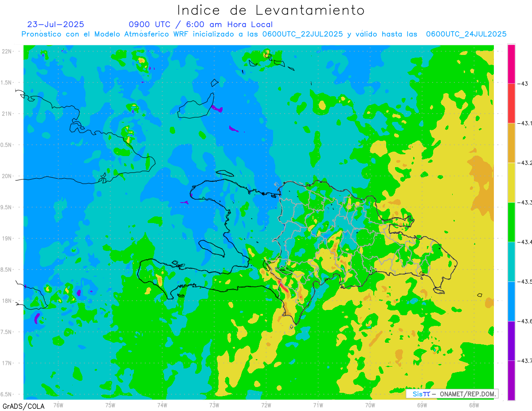Click the violet swatch below -43.7

511,380
